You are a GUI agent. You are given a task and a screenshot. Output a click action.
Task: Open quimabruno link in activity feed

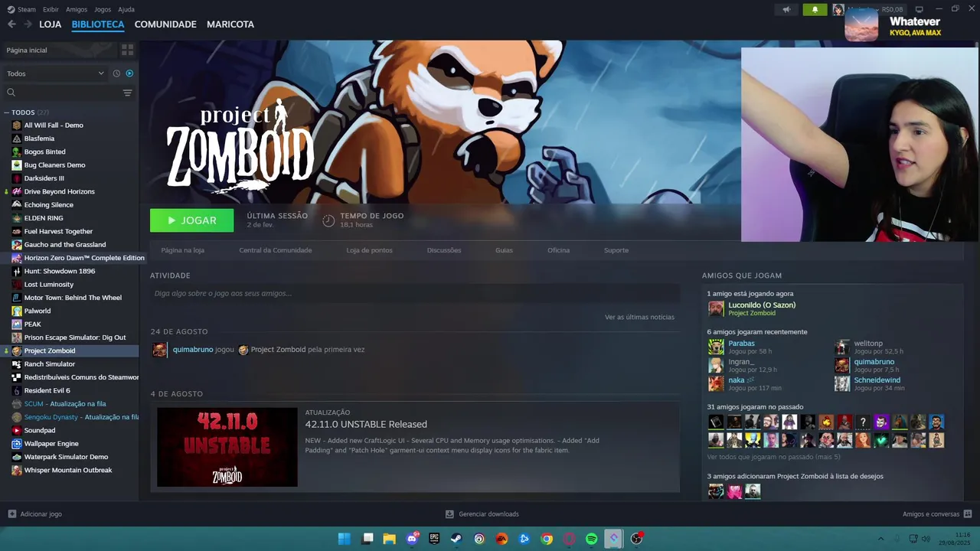pyautogui.click(x=193, y=350)
